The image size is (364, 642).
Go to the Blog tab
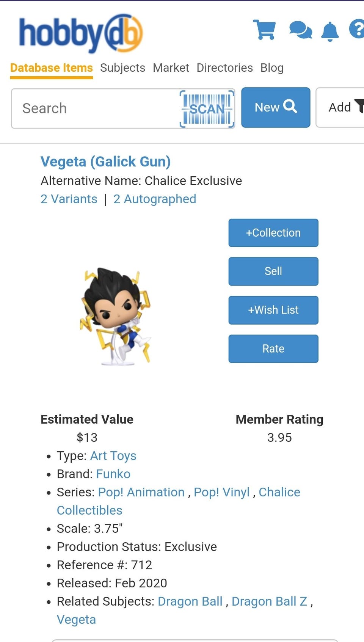pos(272,68)
